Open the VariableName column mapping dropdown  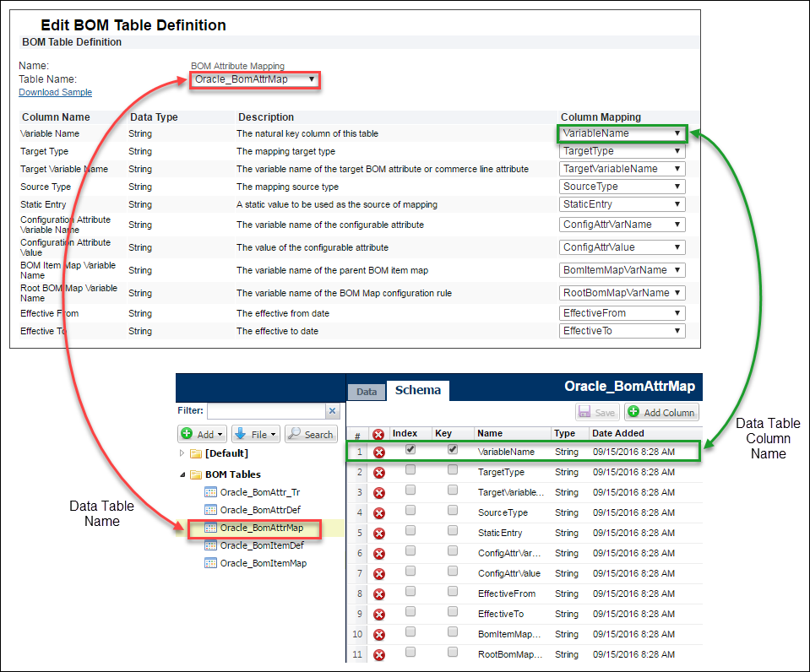pyautogui.click(x=620, y=133)
